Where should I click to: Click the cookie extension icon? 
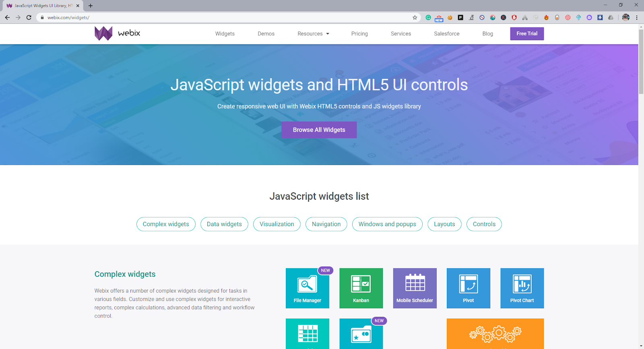coord(450,17)
